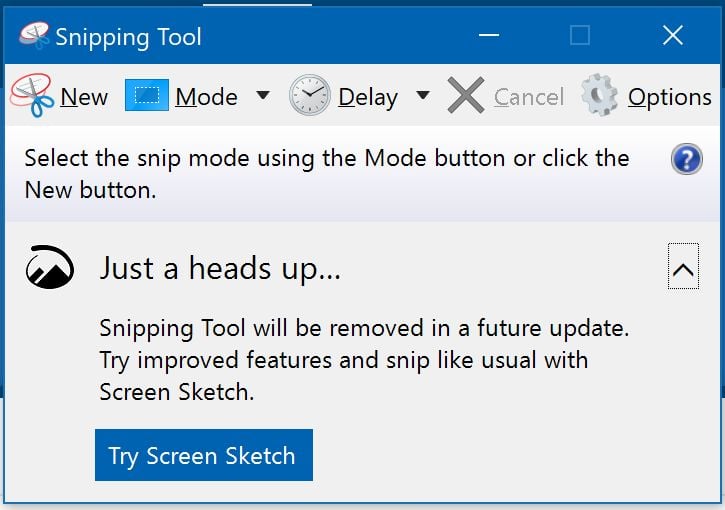The width and height of the screenshot is (725, 510).
Task: Close the Snipping Tool window
Action: tap(673, 36)
